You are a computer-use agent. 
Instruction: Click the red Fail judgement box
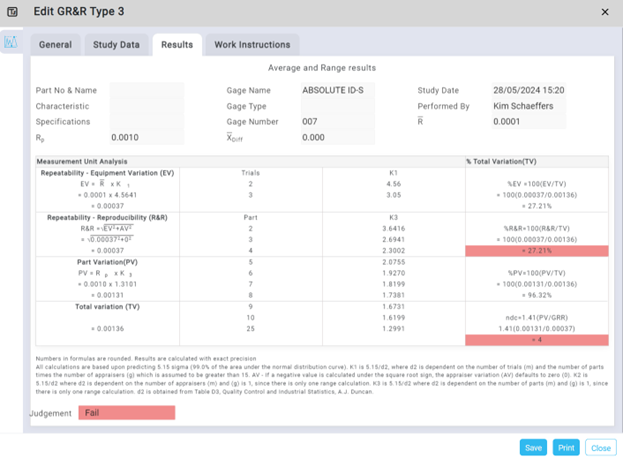126,413
